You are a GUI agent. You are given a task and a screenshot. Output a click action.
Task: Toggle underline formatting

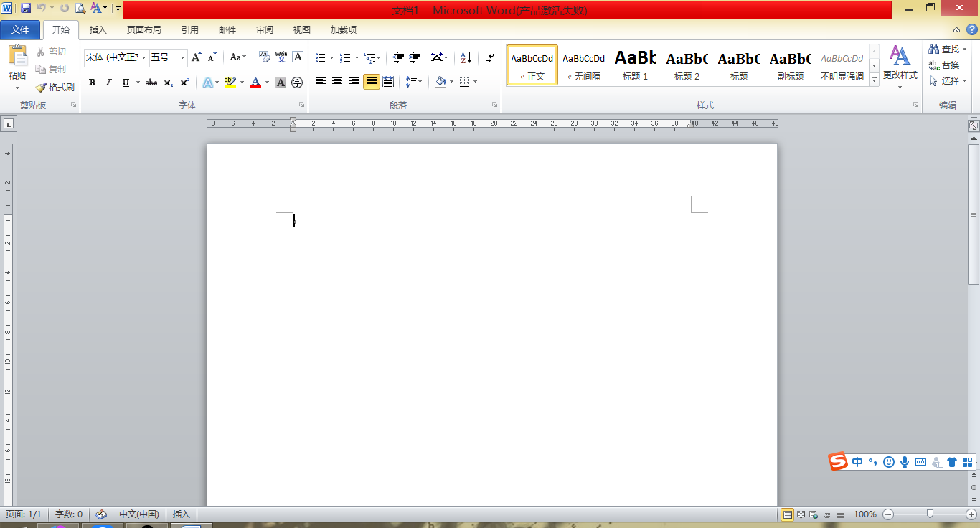click(x=126, y=82)
